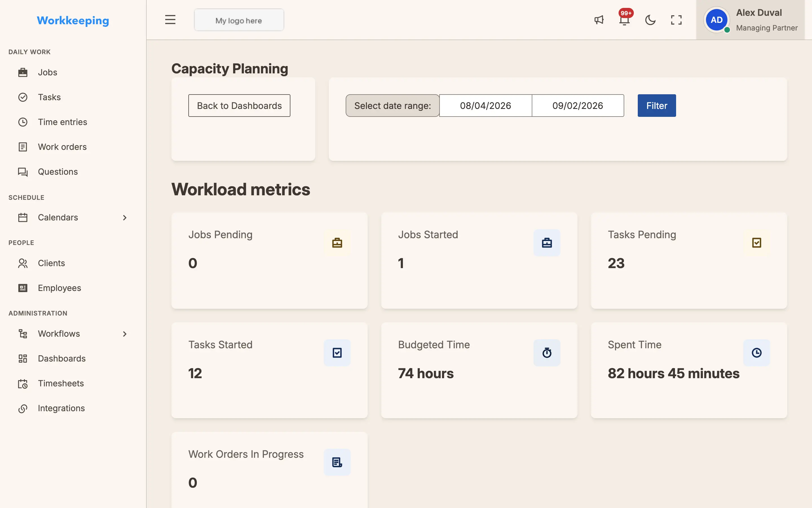Enter fullscreen mode icon
Image resolution: width=812 pixels, height=508 pixels.
point(676,20)
